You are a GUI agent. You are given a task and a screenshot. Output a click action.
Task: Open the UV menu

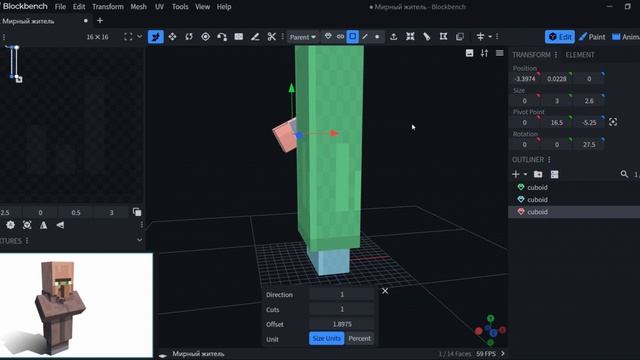tap(160, 7)
